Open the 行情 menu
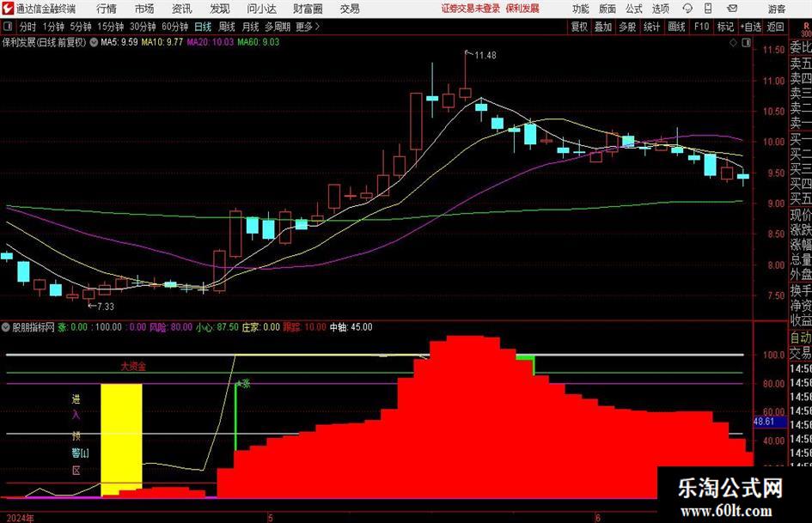Image resolution: width=812 pixels, height=523 pixels. (x=107, y=9)
